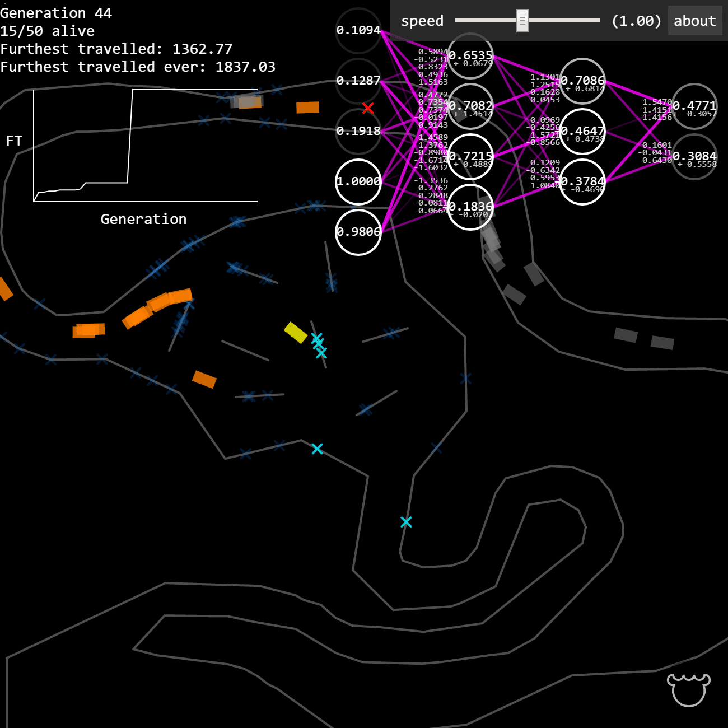
Task: Select the input node showing 0.9806
Action: (358, 232)
